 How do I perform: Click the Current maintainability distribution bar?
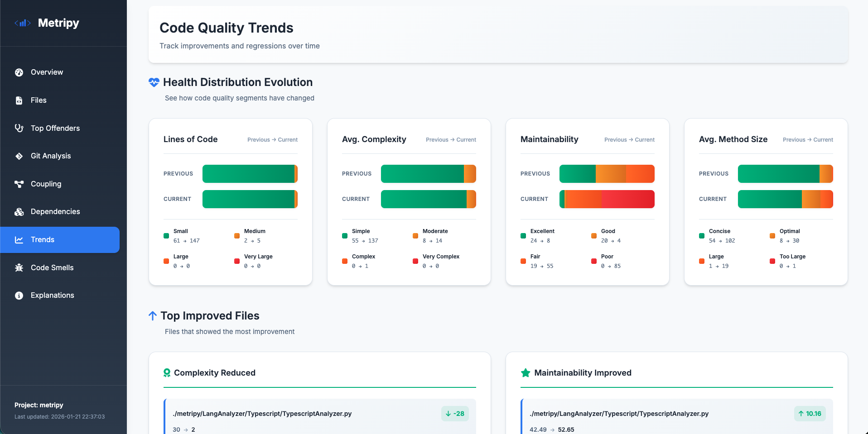(607, 199)
